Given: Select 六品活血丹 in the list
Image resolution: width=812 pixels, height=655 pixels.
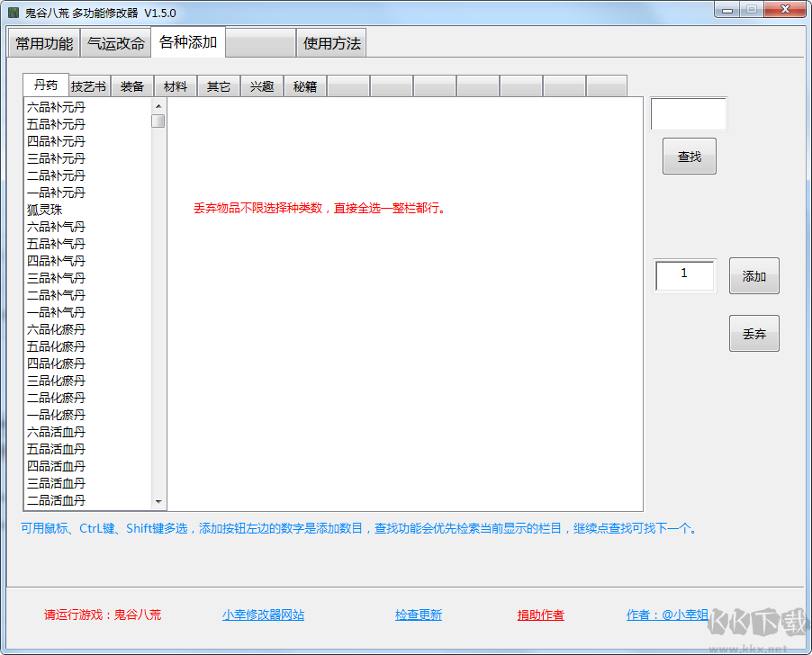Looking at the screenshot, I should [56, 432].
